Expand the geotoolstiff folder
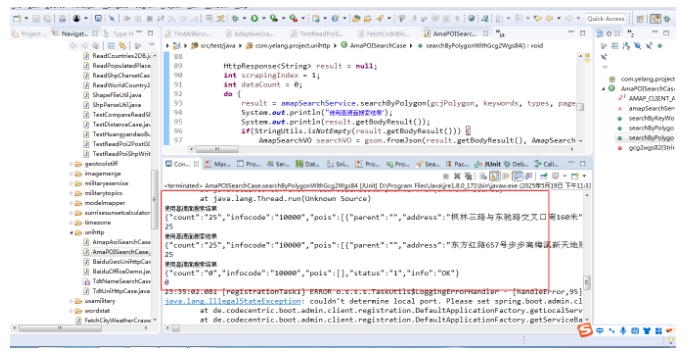 click(71, 164)
